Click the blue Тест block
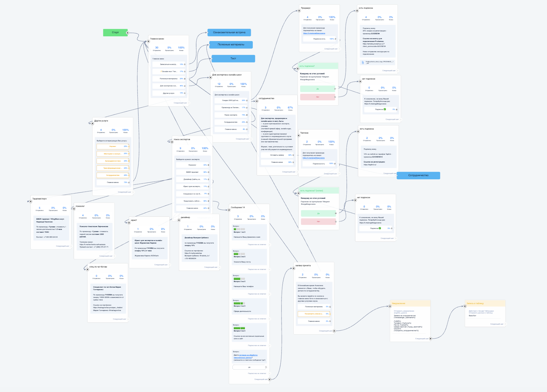 [233, 58]
